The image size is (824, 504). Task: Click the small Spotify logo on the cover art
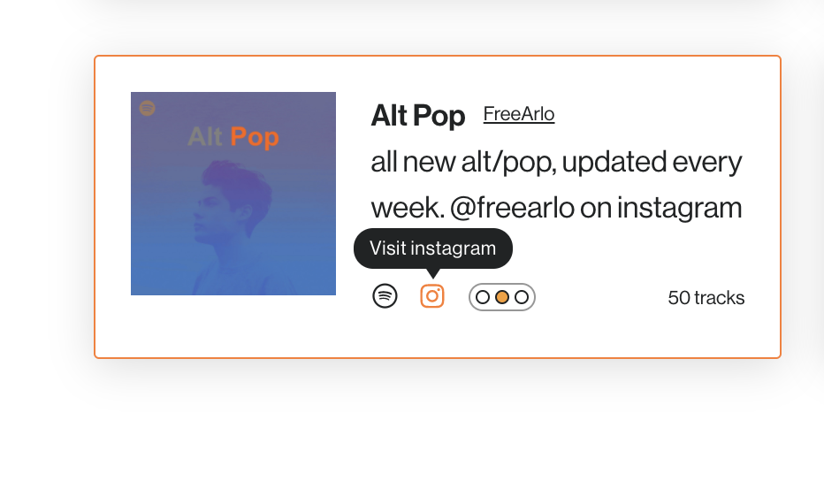(147, 108)
